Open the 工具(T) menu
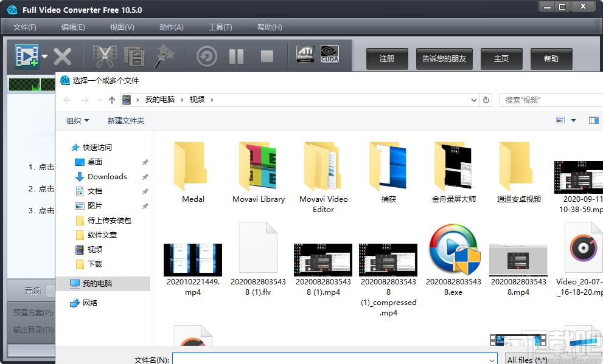 pyautogui.click(x=220, y=27)
